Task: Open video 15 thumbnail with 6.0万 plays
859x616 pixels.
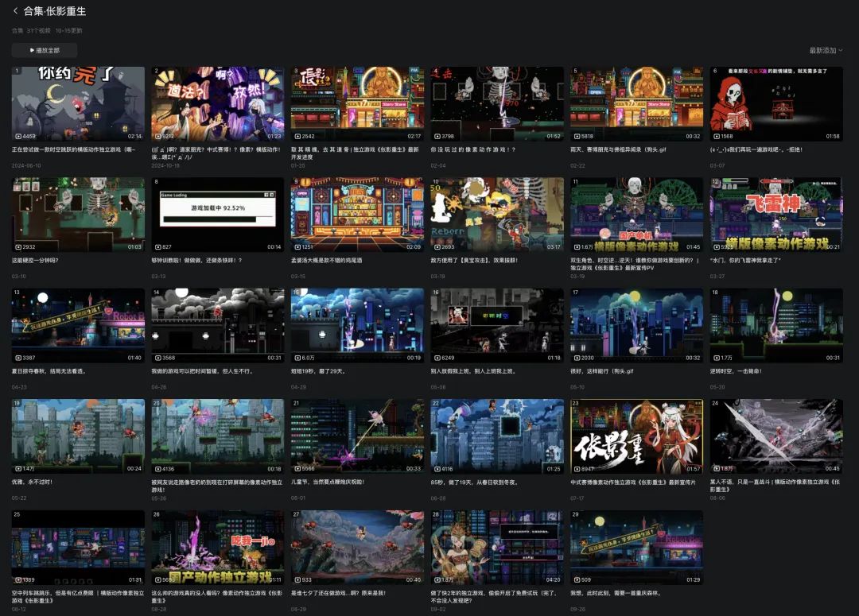Action: [x=358, y=326]
